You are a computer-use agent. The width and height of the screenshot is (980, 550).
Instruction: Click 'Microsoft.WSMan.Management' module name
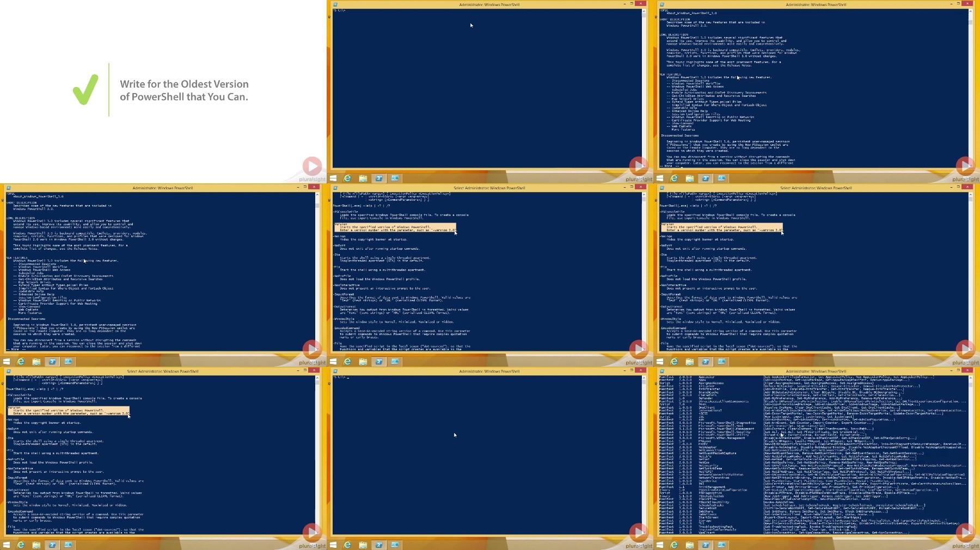coord(722,438)
